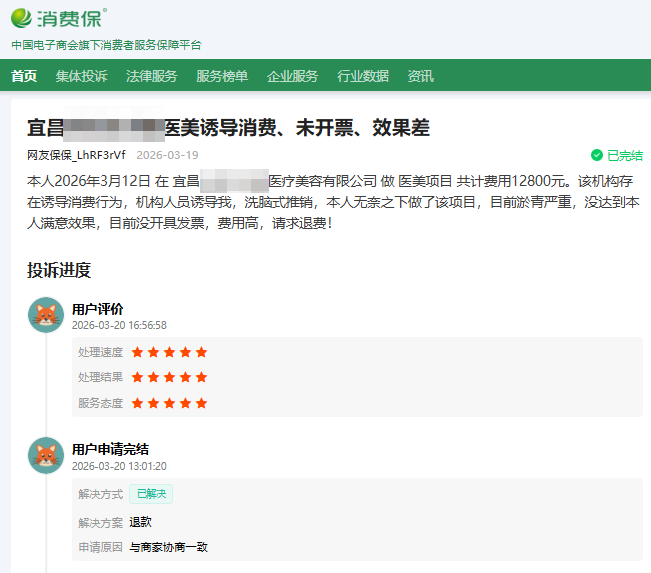Open the 企业服务 navigation item
Viewport: 651px width, 573px height.
click(x=292, y=76)
